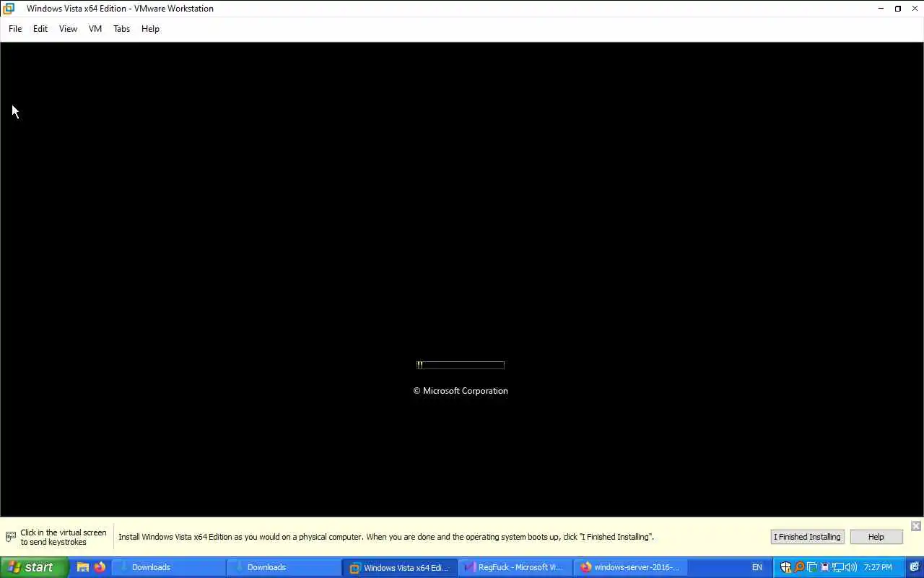Image resolution: width=924 pixels, height=578 pixels.
Task: Dismiss the install hint bar with the X
Action: pos(915,526)
